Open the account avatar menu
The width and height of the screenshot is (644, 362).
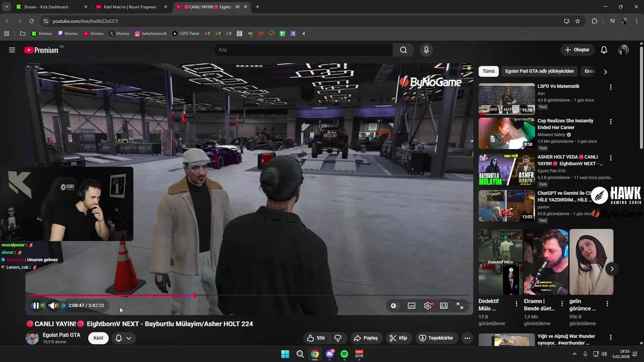tap(623, 50)
